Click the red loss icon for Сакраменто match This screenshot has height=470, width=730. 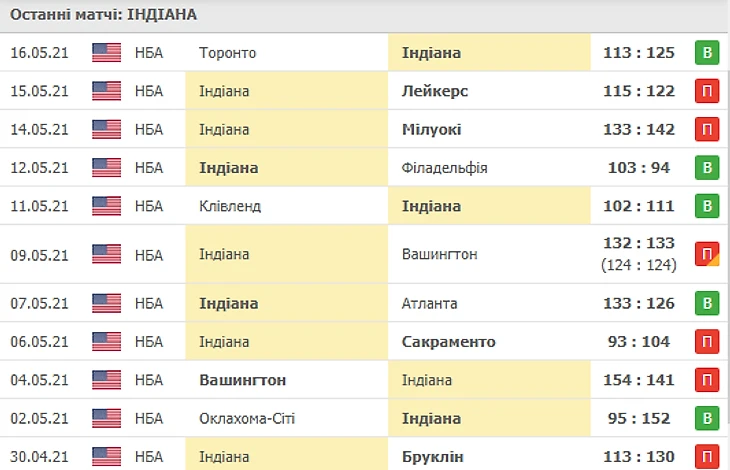[x=707, y=342]
